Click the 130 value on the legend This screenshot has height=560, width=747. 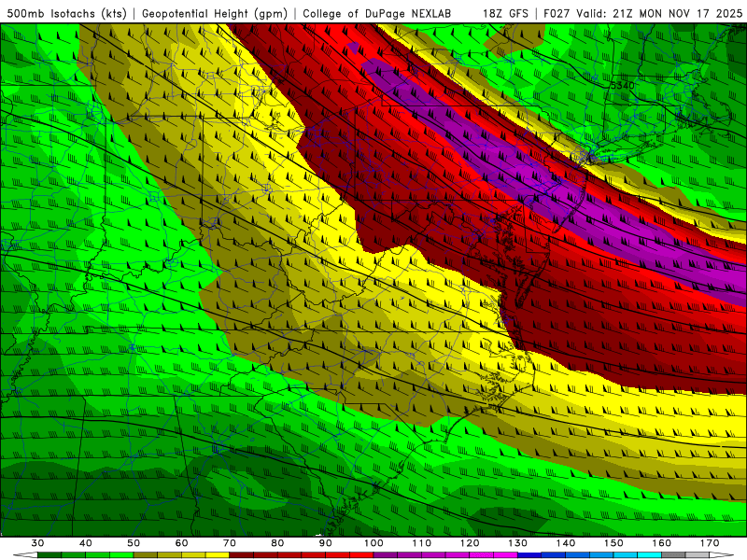click(518, 543)
